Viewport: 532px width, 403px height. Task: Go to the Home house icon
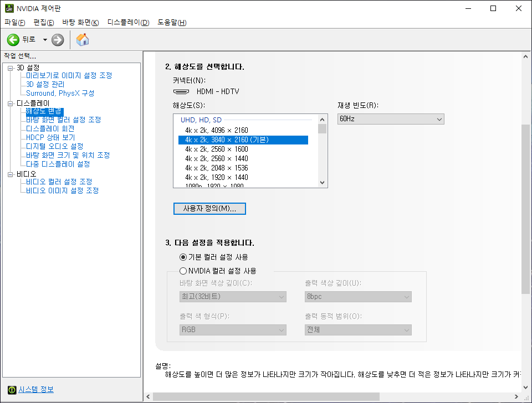(83, 40)
